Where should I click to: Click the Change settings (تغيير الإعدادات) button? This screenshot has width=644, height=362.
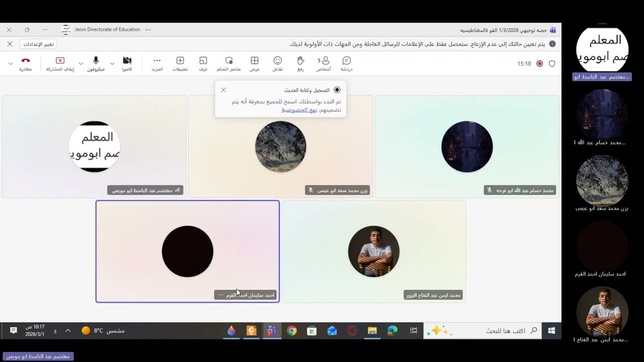[39, 44]
